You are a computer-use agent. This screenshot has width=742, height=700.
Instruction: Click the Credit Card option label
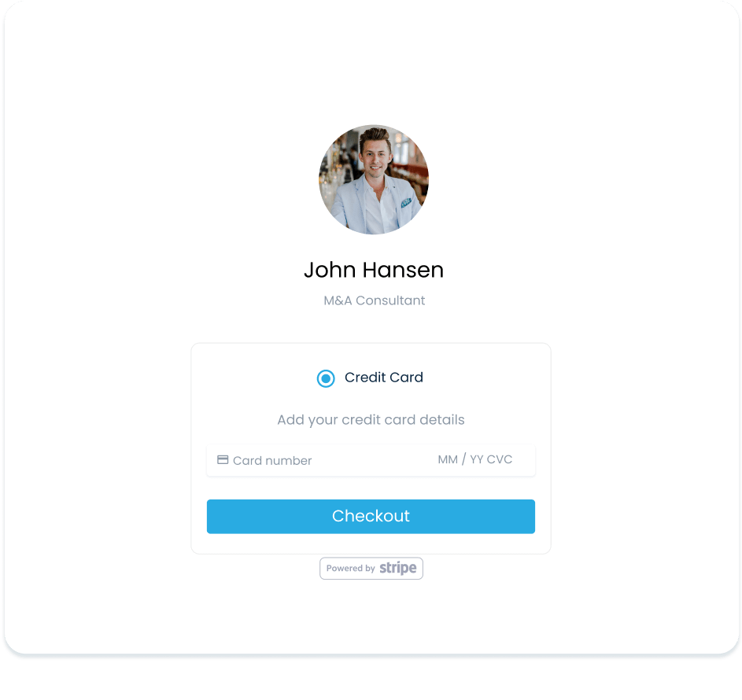[384, 378]
